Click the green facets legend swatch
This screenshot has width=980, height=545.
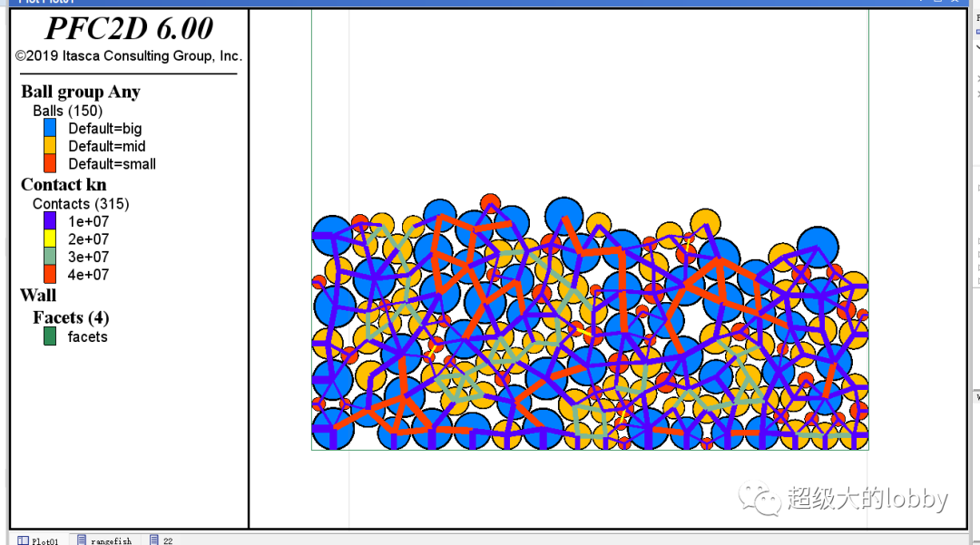(50, 336)
